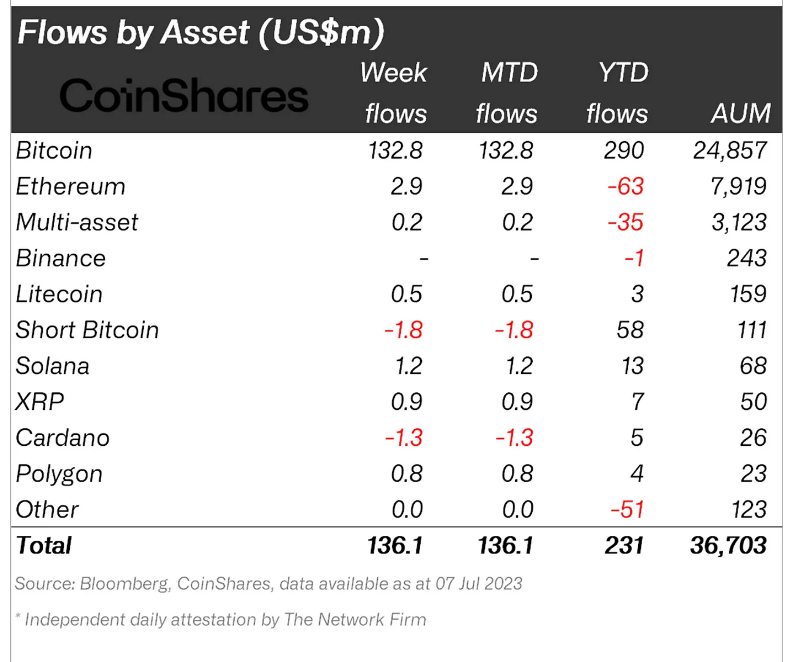Click the Bloomberg, CoinShares source note
This screenshot has width=791, height=662.
(x=268, y=583)
